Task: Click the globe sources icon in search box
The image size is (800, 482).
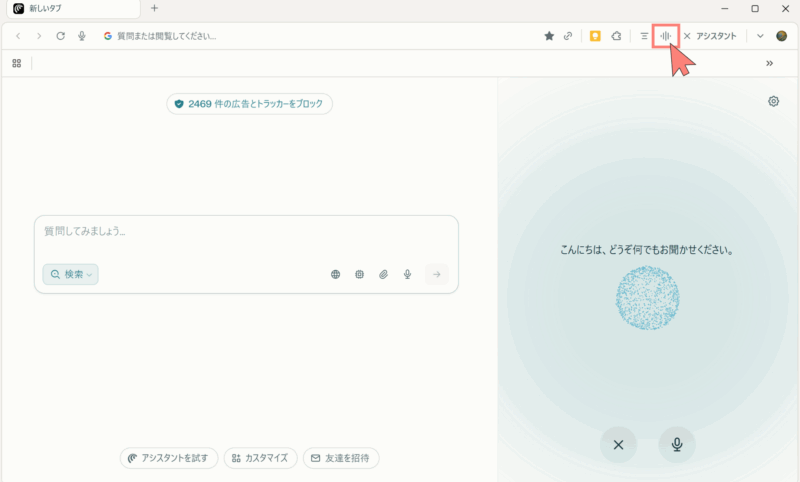Action: pos(336,274)
